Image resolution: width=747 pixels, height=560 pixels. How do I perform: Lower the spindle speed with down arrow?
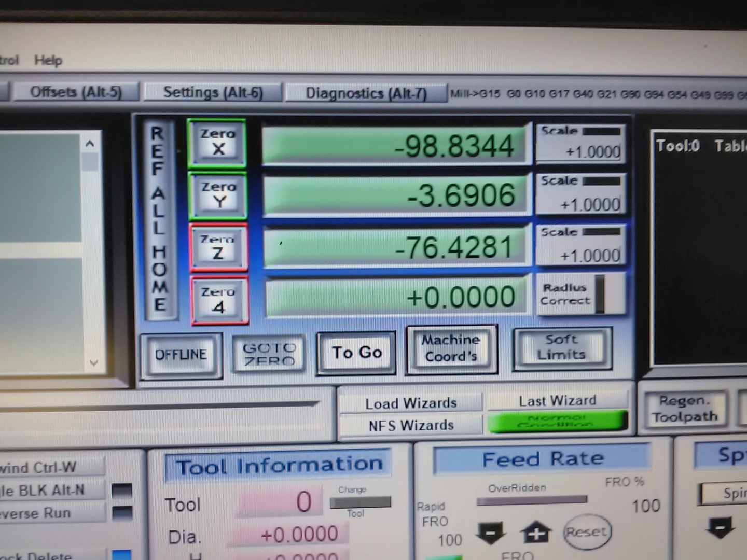721,528
